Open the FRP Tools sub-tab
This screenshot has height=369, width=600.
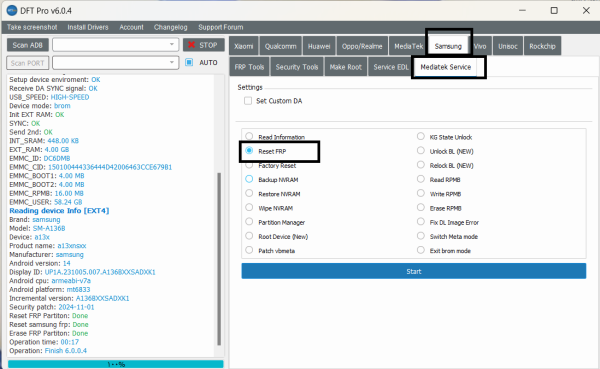249,67
